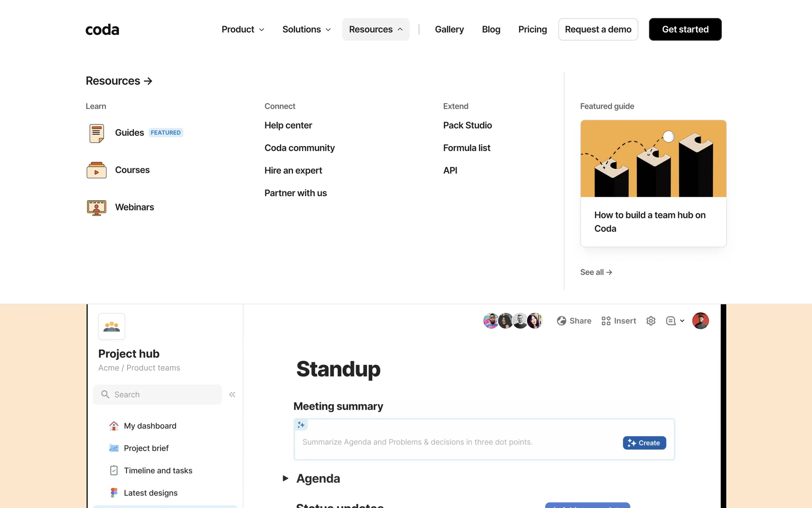
Task: Click the Courses video icon
Action: point(96,170)
